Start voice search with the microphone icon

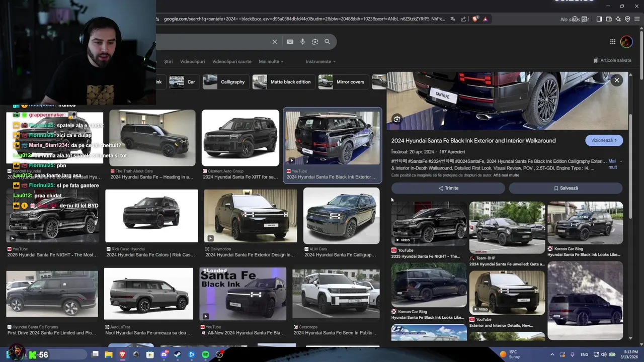[x=302, y=42]
